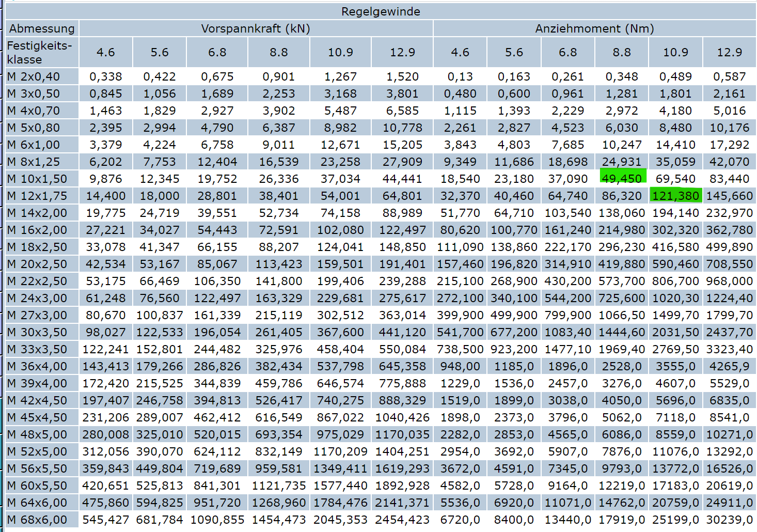Select the M 14x2,00 row label
757x532 pixels.
point(42,213)
